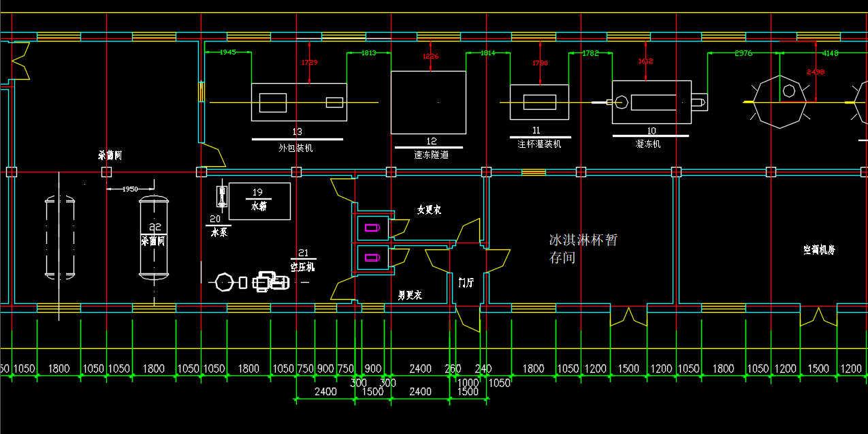The height and width of the screenshot is (434, 868).
Task: Select the 冰淇淋杯暂存间 room label
Action: (583, 249)
